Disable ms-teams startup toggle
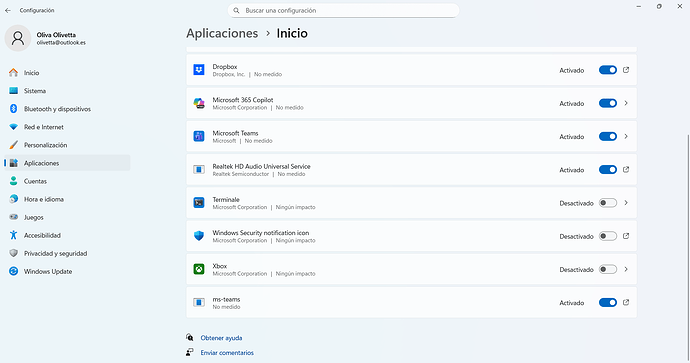 608,302
